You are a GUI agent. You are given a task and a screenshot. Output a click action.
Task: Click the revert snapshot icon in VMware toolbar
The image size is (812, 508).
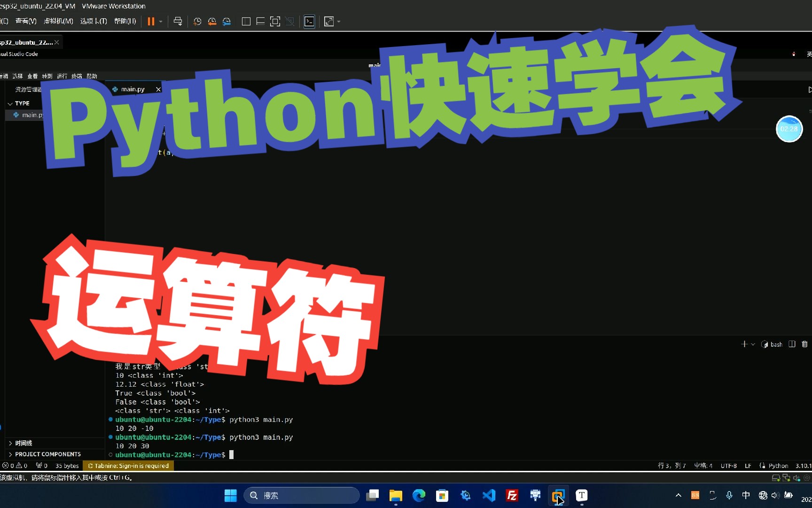pyautogui.click(x=212, y=22)
